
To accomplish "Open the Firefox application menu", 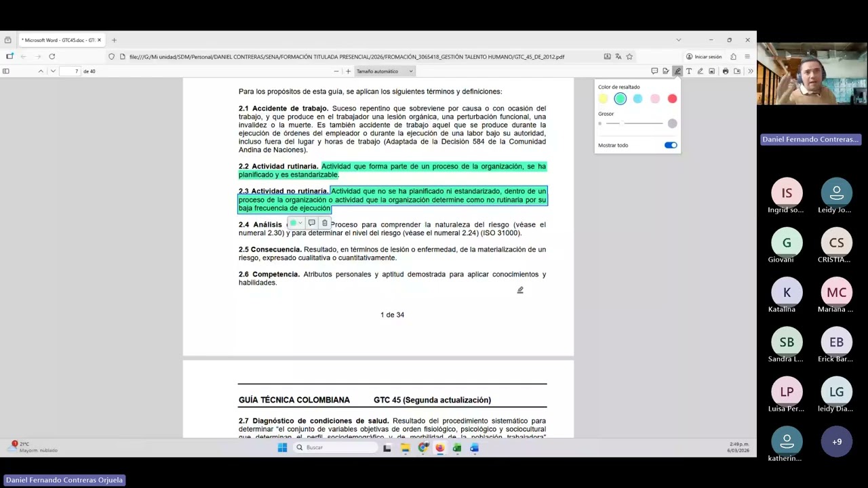I will tap(747, 56).
